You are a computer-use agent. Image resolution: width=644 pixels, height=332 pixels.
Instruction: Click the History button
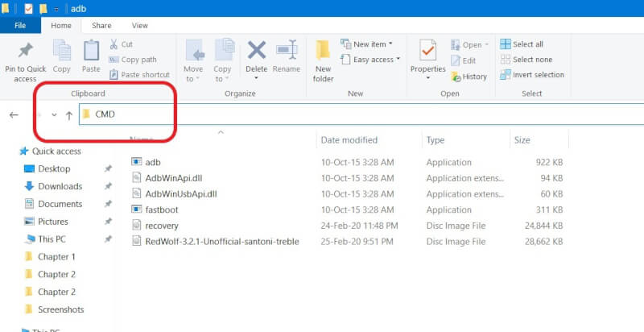pyautogui.click(x=469, y=77)
